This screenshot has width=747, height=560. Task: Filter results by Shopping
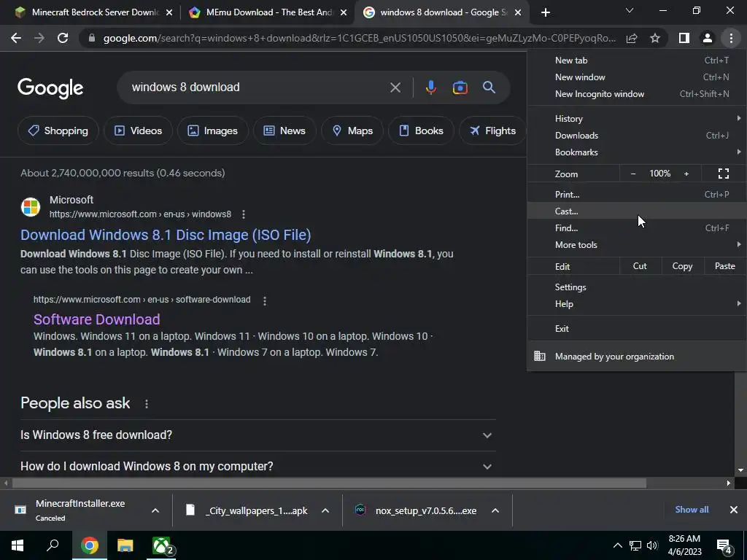pyautogui.click(x=58, y=131)
